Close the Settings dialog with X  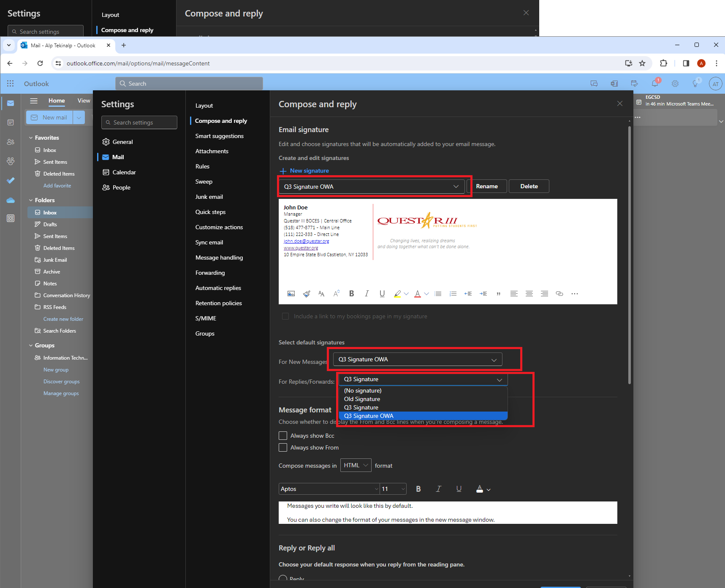(x=620, y=103)
